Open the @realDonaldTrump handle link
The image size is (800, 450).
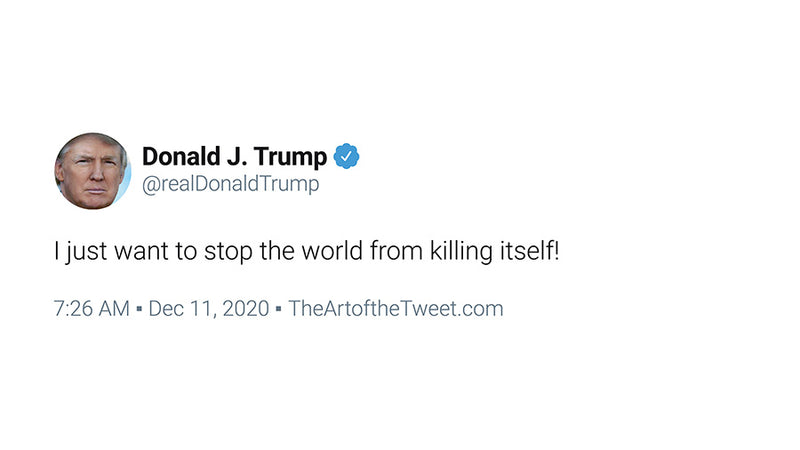click(x=230, y=187)
